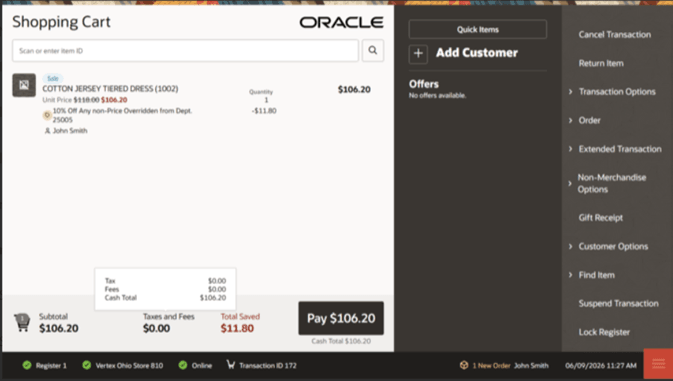673x381 pixels.
Task: Click the person icon next to John Smith
Action: tap(47, 131)
